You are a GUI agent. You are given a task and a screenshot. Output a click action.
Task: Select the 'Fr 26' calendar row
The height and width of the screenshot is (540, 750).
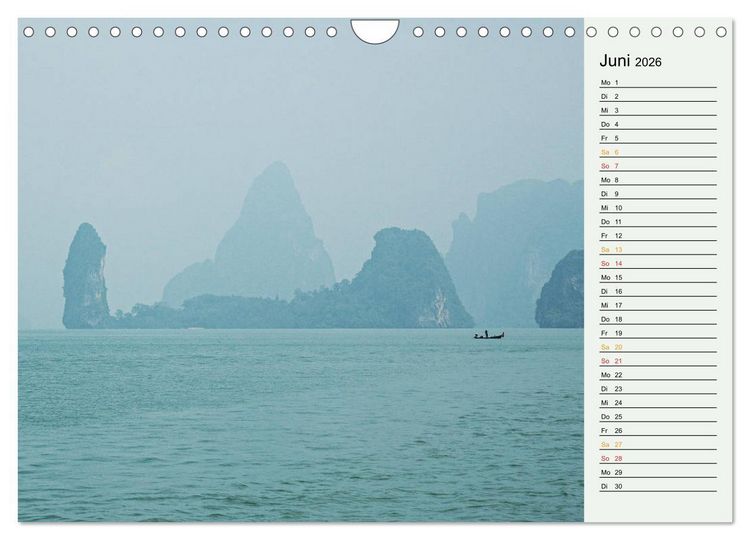pos(658,430)
